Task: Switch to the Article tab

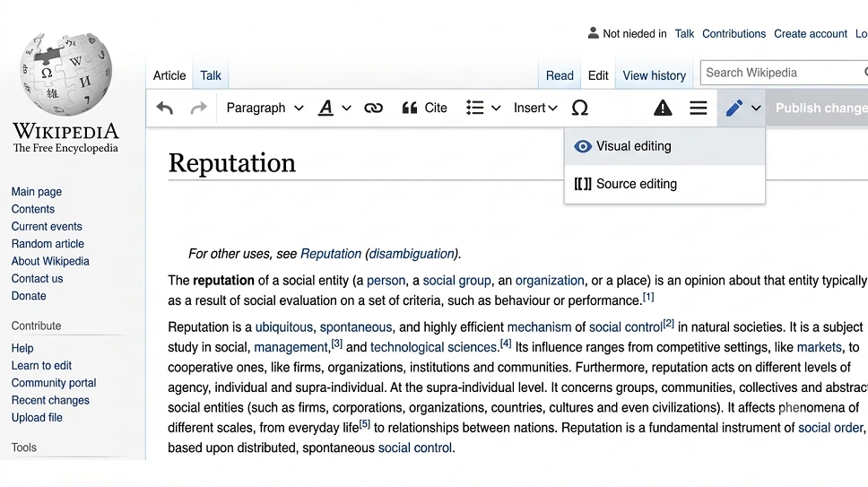Action: [x=169, y=75]
